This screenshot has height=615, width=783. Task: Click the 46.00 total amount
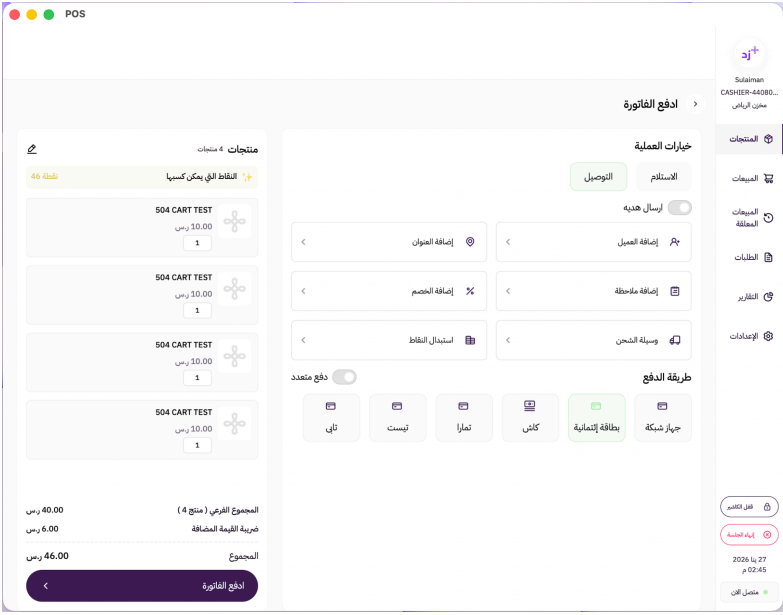(x=47, y=556)
